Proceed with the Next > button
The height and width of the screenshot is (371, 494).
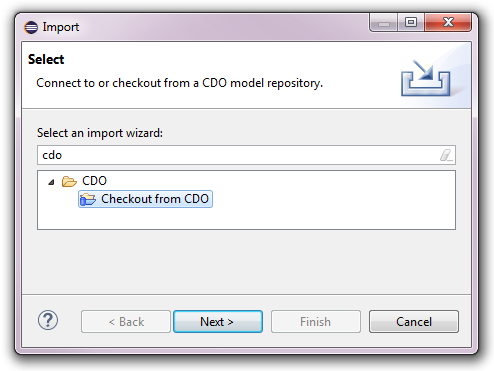point(218,322)
